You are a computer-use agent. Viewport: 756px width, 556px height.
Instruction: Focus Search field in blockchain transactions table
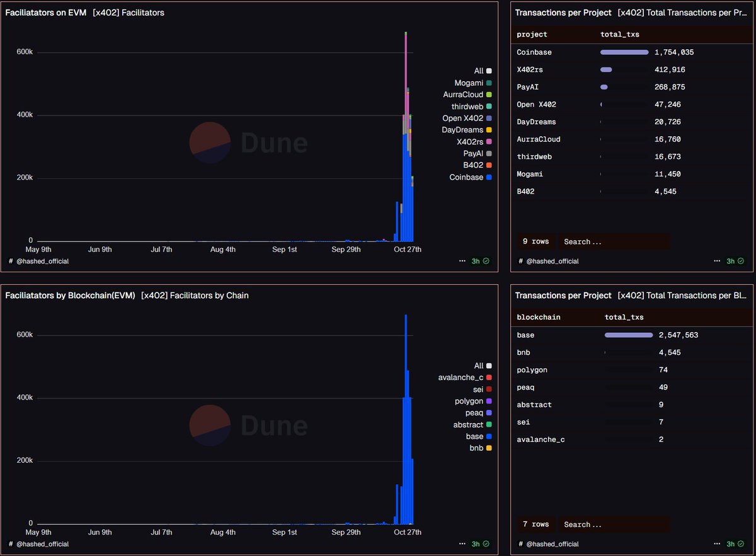pos(614,524)
